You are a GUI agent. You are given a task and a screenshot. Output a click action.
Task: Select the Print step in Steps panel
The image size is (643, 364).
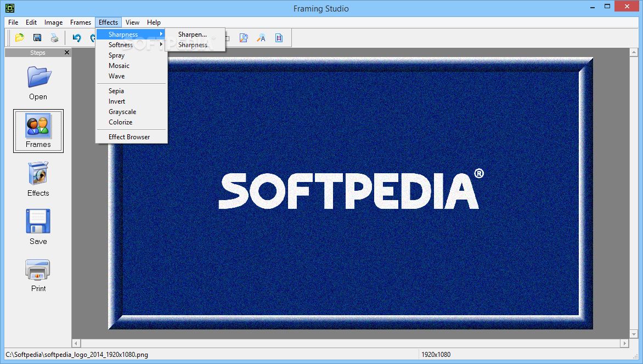pos(38,275)
